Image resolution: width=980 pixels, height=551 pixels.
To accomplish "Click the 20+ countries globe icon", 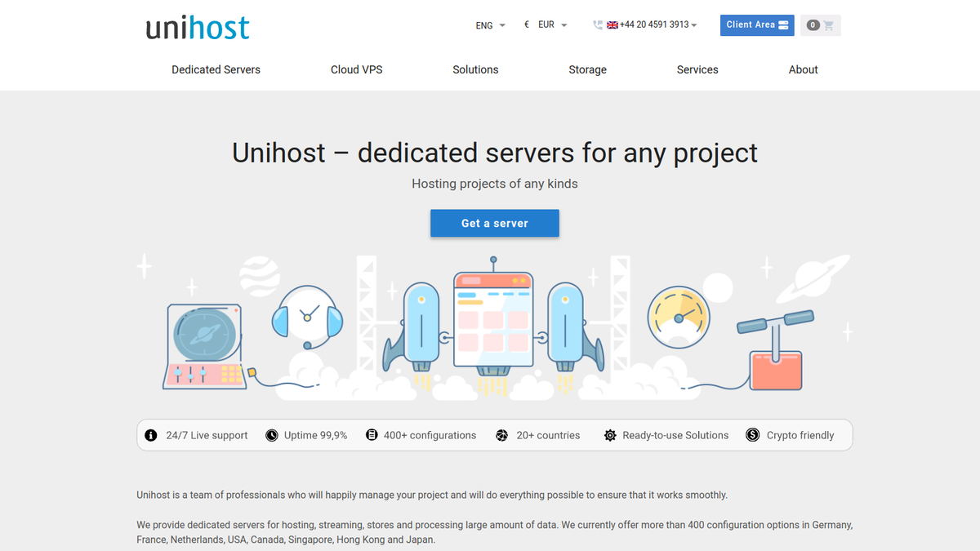I will 501,435.
